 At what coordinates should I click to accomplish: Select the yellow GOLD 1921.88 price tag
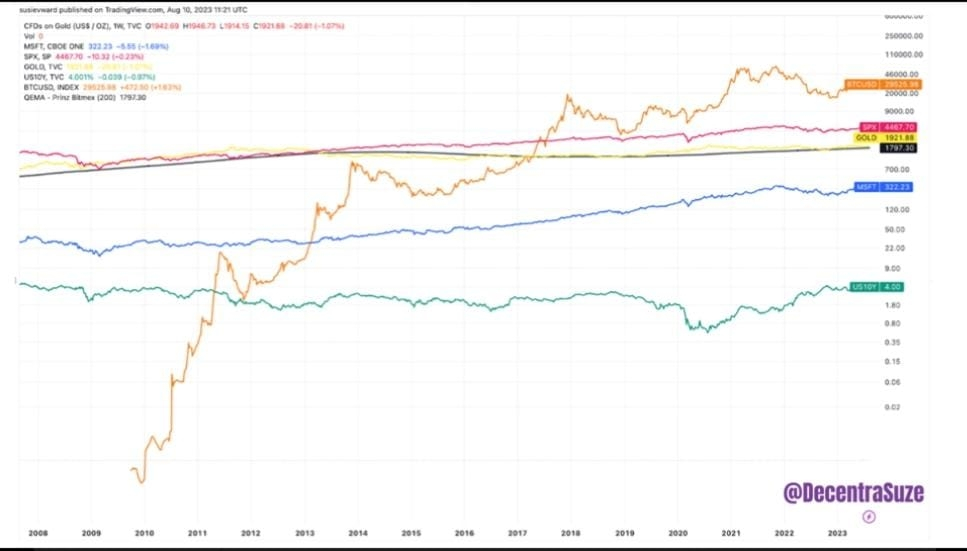click(885, 138)
